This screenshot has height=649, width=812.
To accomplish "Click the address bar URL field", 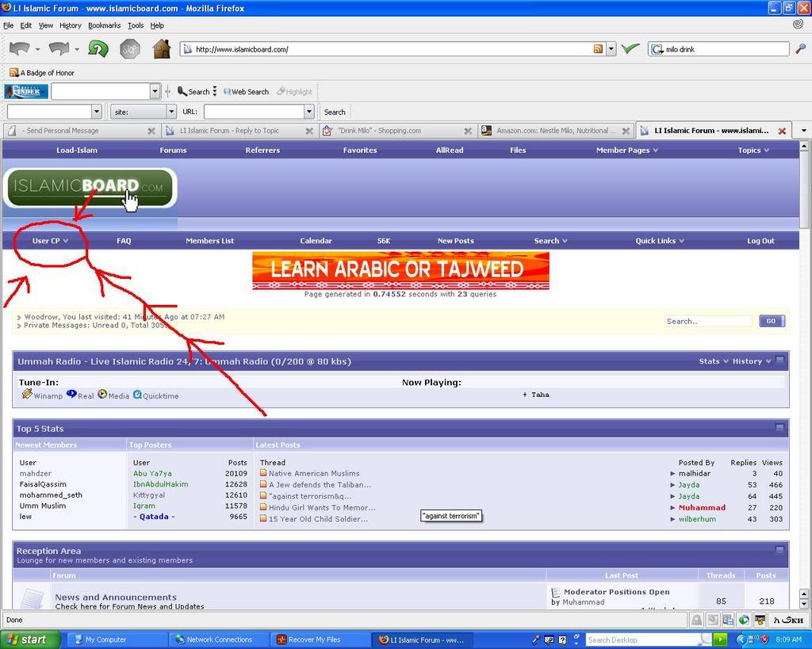I will click(x=393, y=49).
